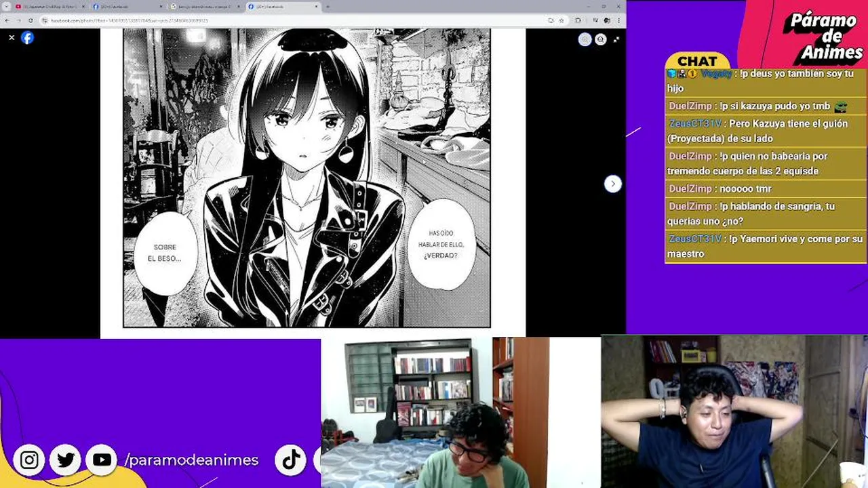Click message 'Yaemori vive y come por su maestro'
Image resolution: width=868 pixels, height=488 pixels.
click(x=766, y=246)
